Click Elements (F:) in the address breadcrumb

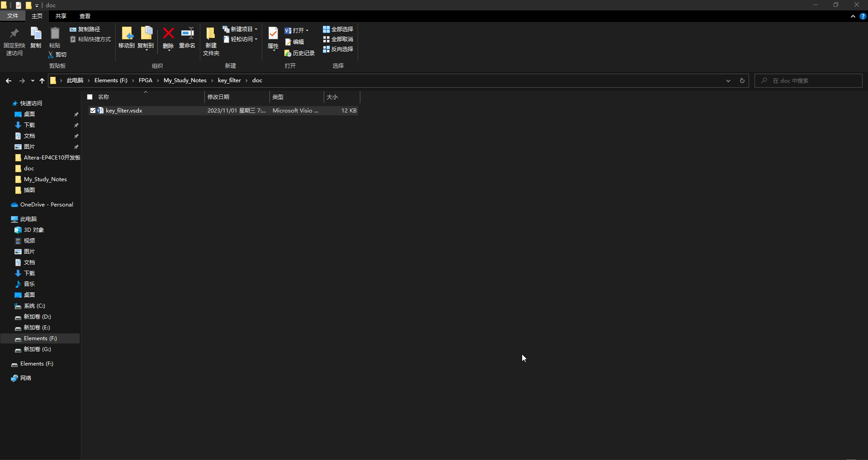pos(111,80)
